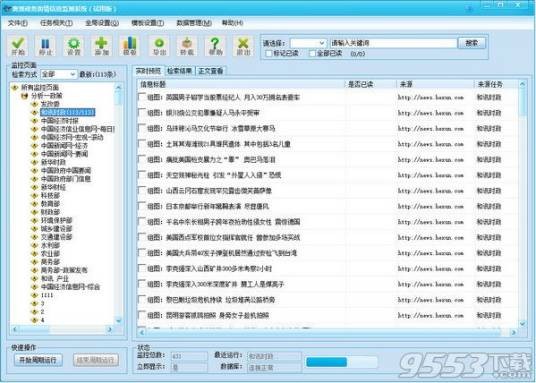The image size is (536, 383).
Task: Click the node icon beside 教育部
Action: 34,204
